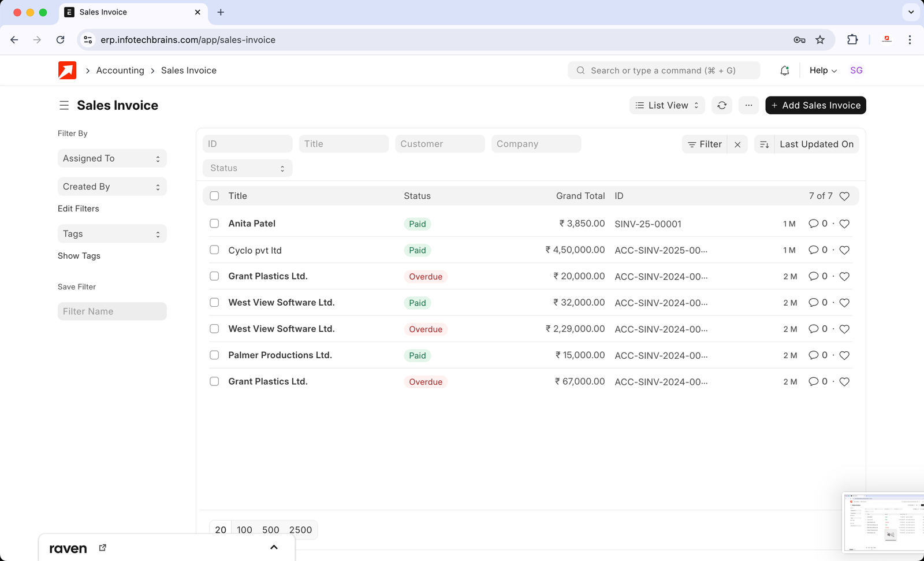Select the Anita Patel invoice checkbox

(x=214, y=224)
